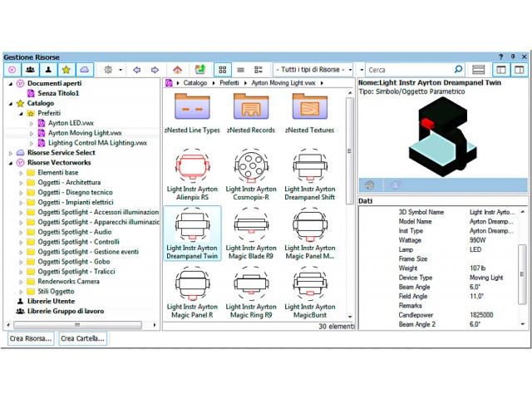The width and height of the screenshot is (532, 399).
Task: Toggle Vectorworks libraries filter button
Action: point(12,70)
